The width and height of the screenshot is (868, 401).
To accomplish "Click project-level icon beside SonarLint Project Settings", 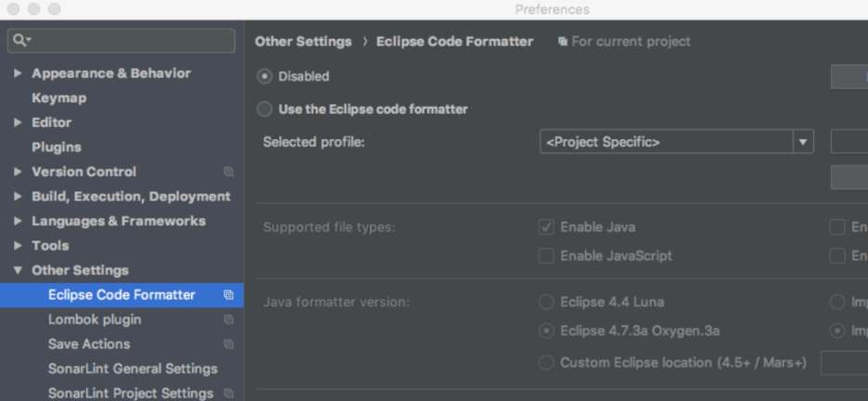I will [229, 394].
